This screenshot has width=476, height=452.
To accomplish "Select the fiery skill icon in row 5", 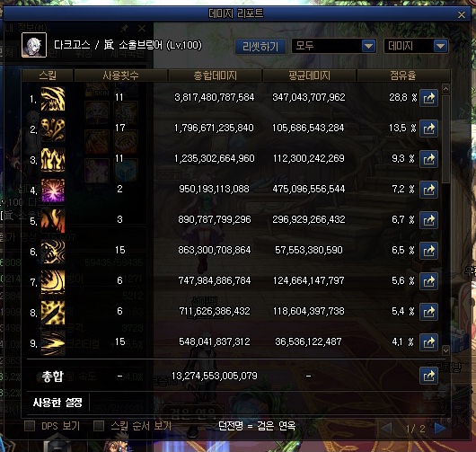I will [53, 221].
